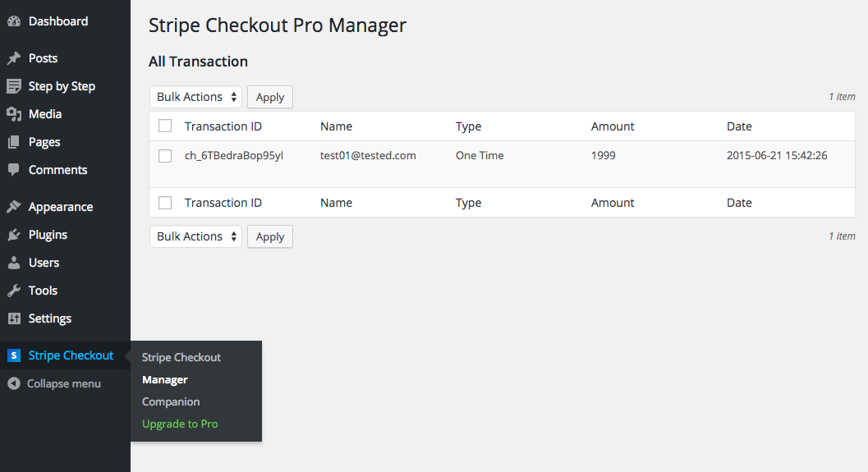Click the Pages icon in sidebar

[14, 142]
